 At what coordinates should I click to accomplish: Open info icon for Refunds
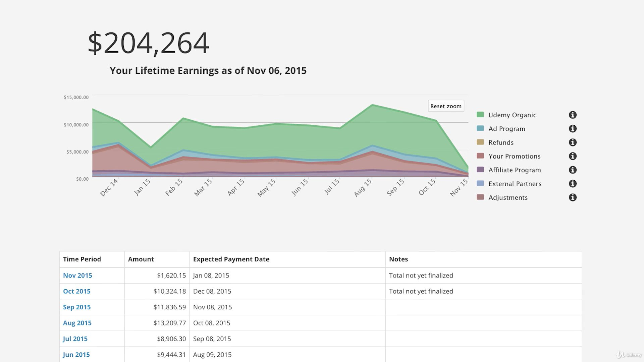click(x=573, y=142)
